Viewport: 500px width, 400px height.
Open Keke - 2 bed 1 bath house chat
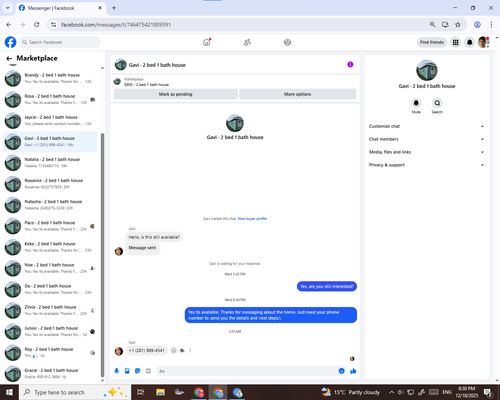[50, 247]
